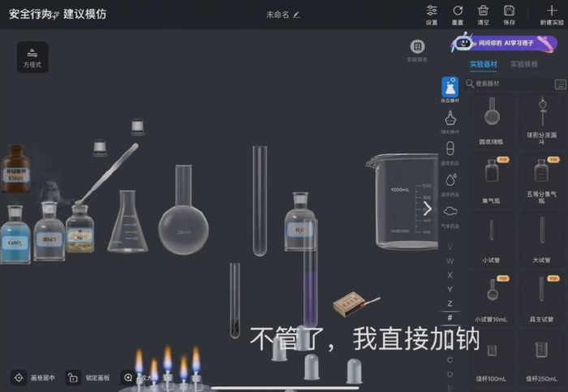Viewport: 568px width, 392px height.
Task: Switch to the 实验模板 tab
Action: 524,64
